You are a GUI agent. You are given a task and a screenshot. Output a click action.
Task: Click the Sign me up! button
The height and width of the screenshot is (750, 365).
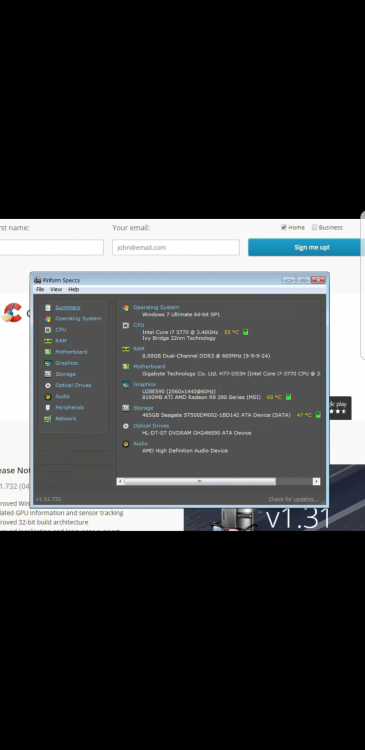(306, 247)
